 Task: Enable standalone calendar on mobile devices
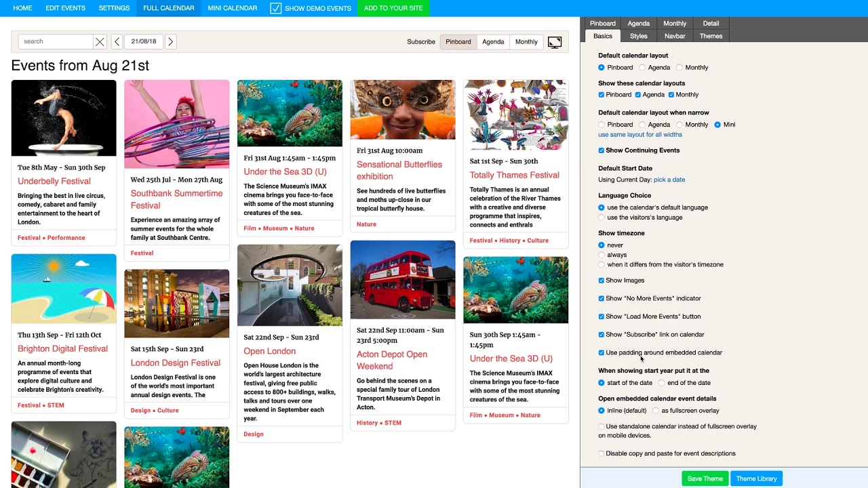(601, 427)
